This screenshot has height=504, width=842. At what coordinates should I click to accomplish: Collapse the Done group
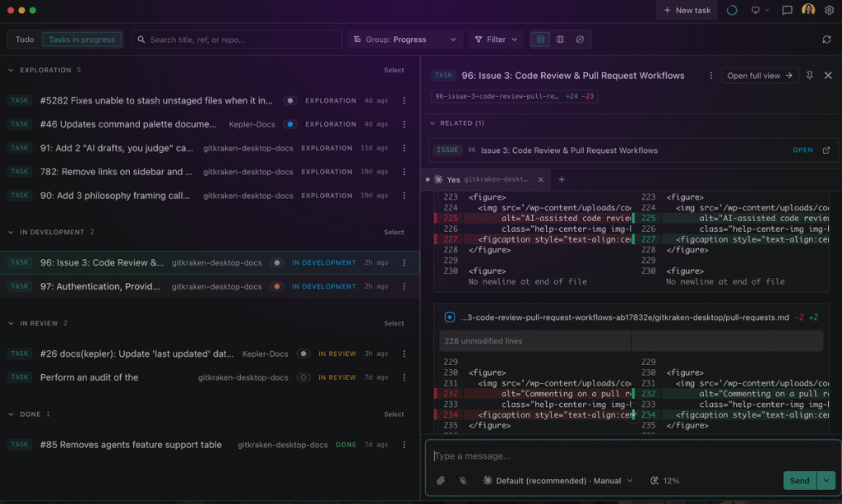(11, 414)
